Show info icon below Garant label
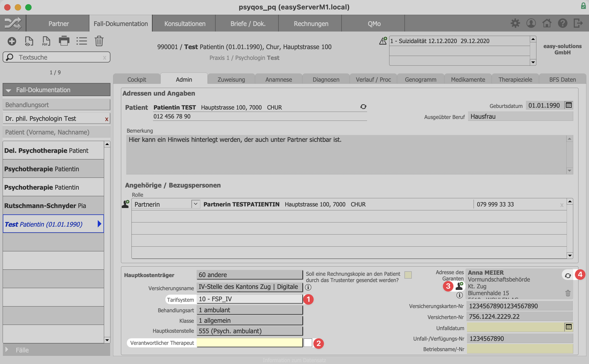The image size is (589, 364). coord(459,295)
